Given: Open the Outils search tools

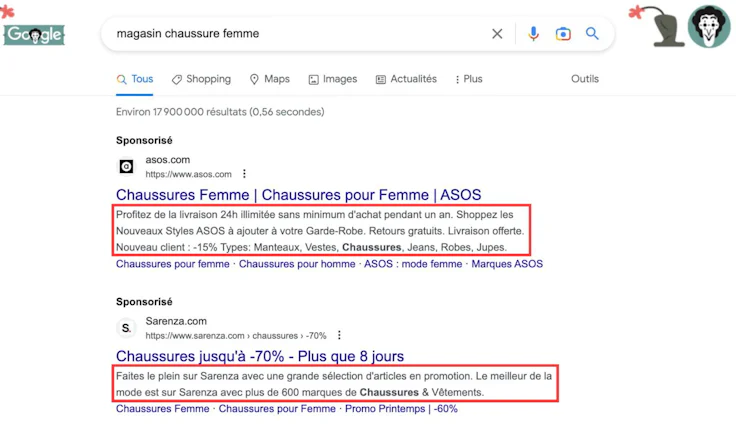Looking at the screenshot, I should coord(585,79).
